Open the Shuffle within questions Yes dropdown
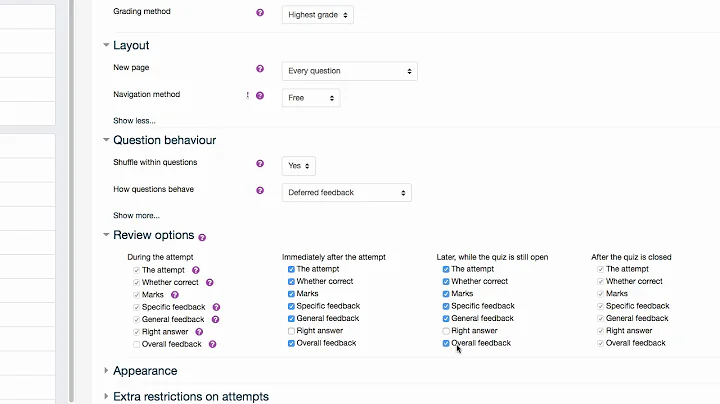 299,165
